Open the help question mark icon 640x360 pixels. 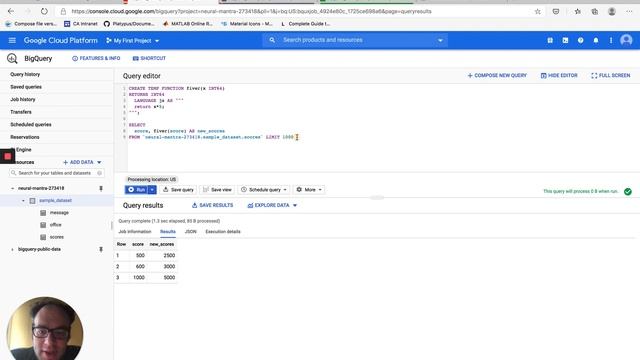[580, 40]
